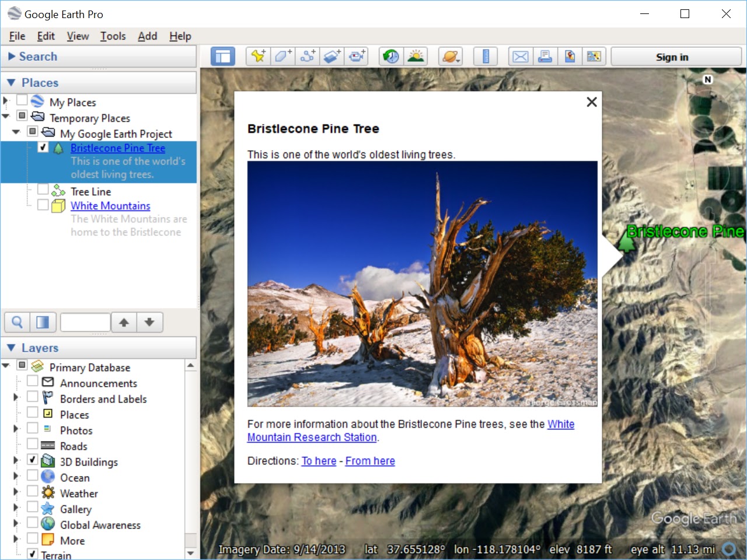The height and width of the screenshot is (560, 747).
Task: Add an image overlay from toolbar
Action: click(x=332, y=57)
